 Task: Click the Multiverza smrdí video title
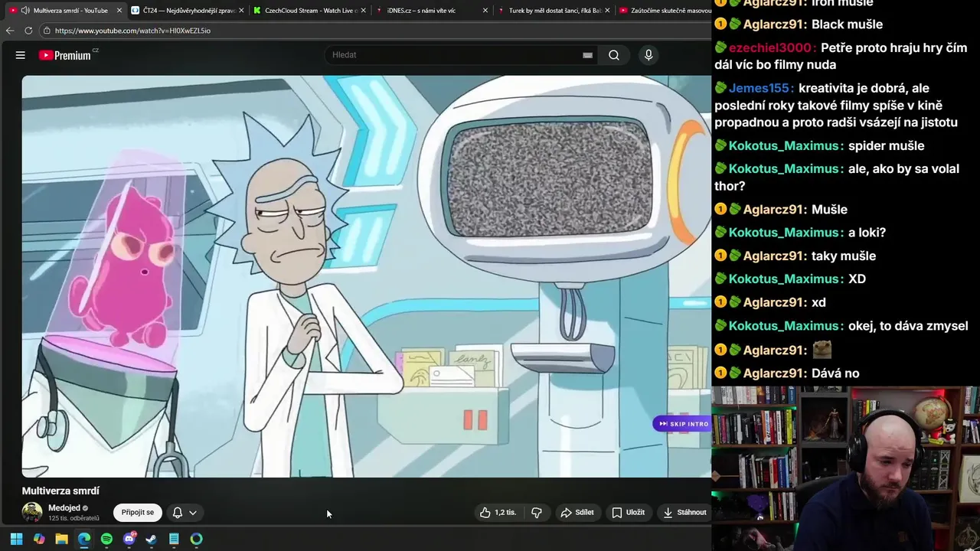(60, 491)
